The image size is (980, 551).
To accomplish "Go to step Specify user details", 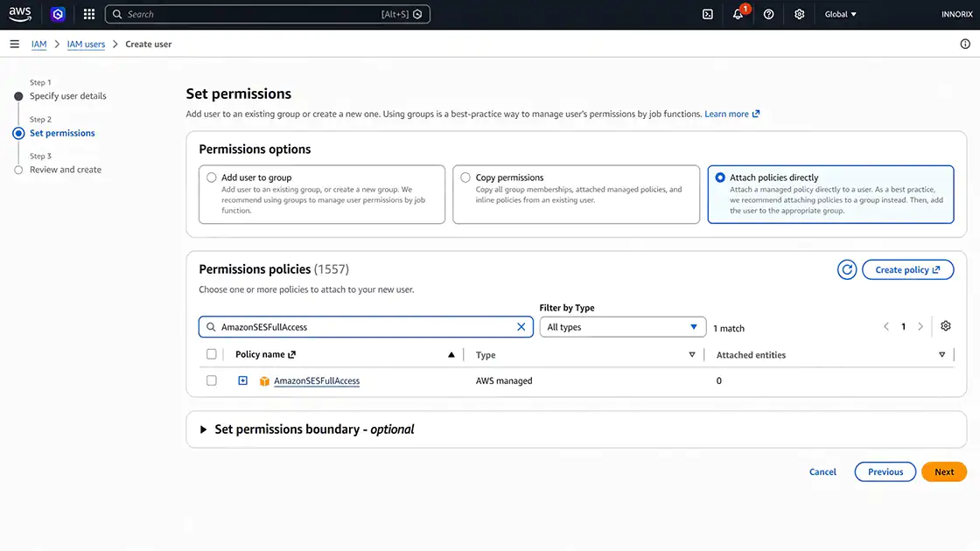I will point(68,95).
